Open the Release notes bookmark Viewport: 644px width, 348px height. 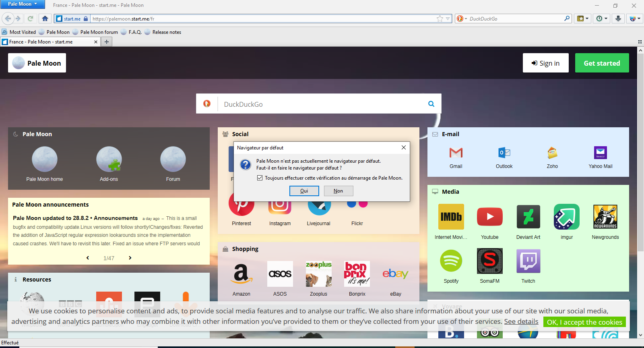(163, 32)
